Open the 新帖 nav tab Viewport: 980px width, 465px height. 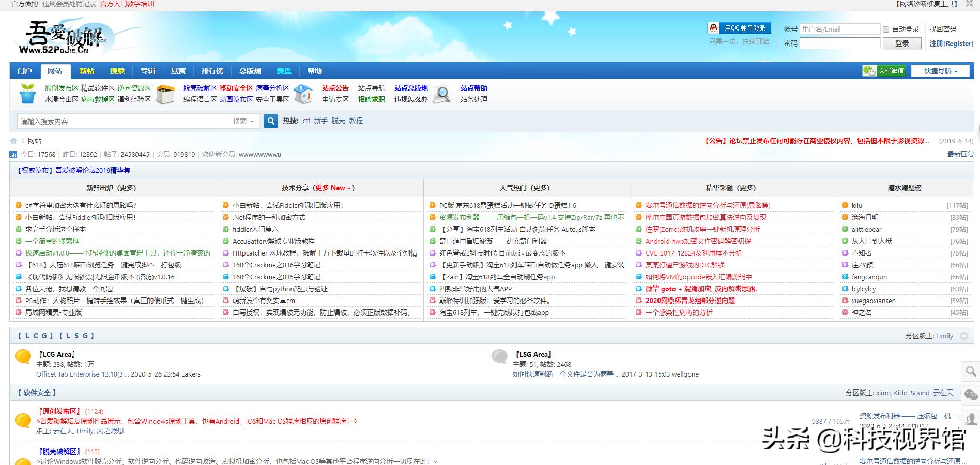pos(87,71)
